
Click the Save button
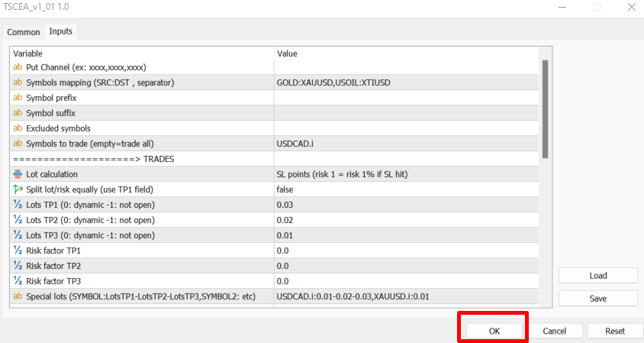point(598,298)
